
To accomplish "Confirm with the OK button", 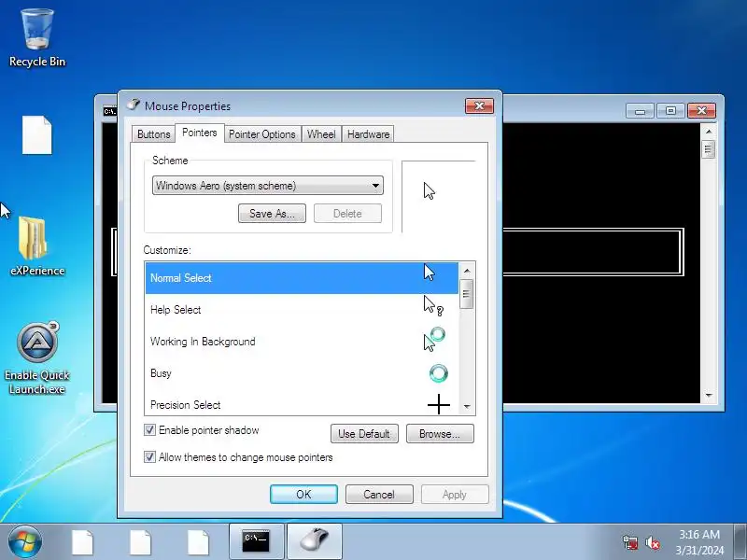I will pos(303,495).
